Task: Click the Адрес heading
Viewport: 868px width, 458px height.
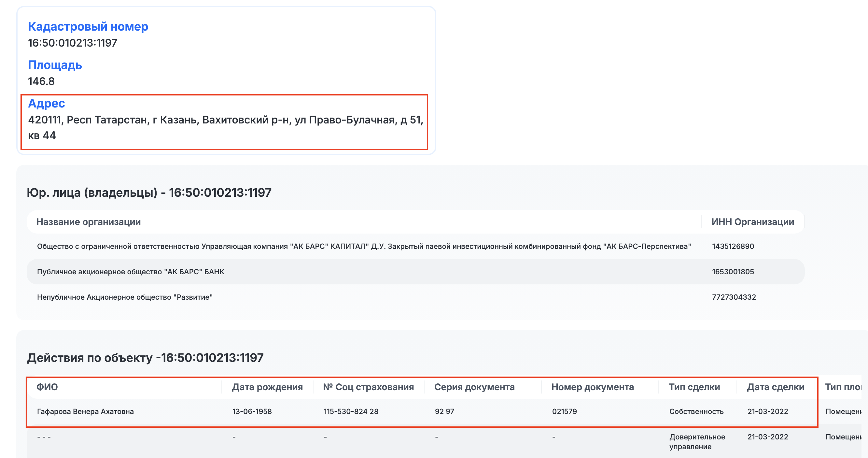Action: click(x=47, y=103)
